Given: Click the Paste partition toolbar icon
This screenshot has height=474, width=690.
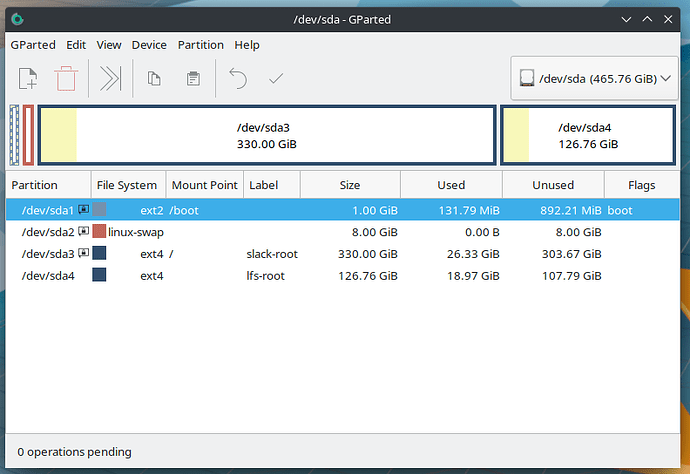Looking at the screenshot, I should 193,79.
